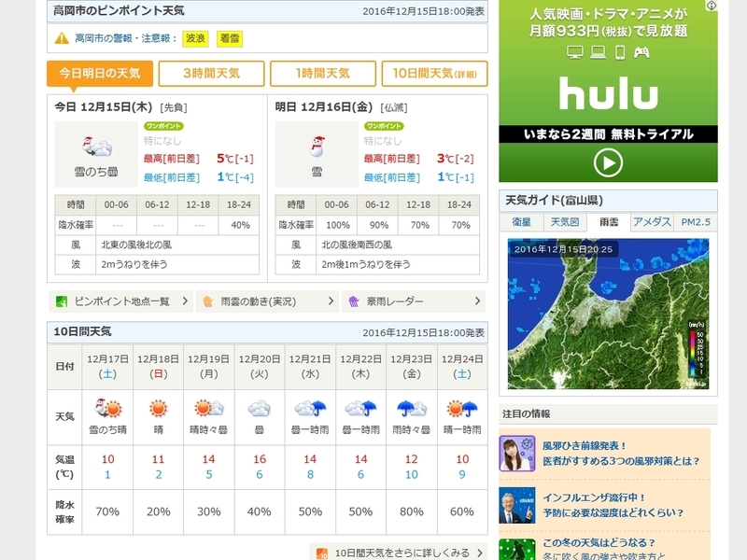Screen dimensions: 747x560
Task: Click the man thumbnail for インフルエンザ article
Action: coord(517,505)
